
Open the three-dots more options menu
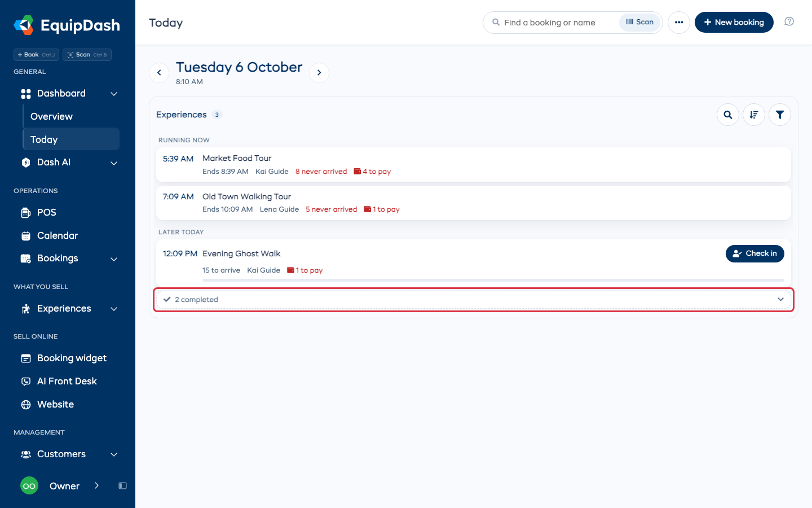click(x=679, y=23)
